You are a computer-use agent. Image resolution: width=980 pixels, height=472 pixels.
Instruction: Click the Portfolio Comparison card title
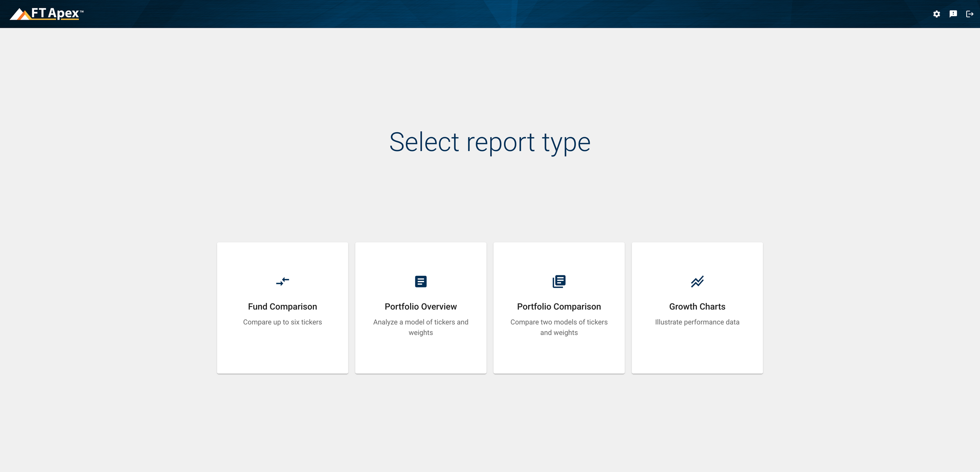(559, 306)
